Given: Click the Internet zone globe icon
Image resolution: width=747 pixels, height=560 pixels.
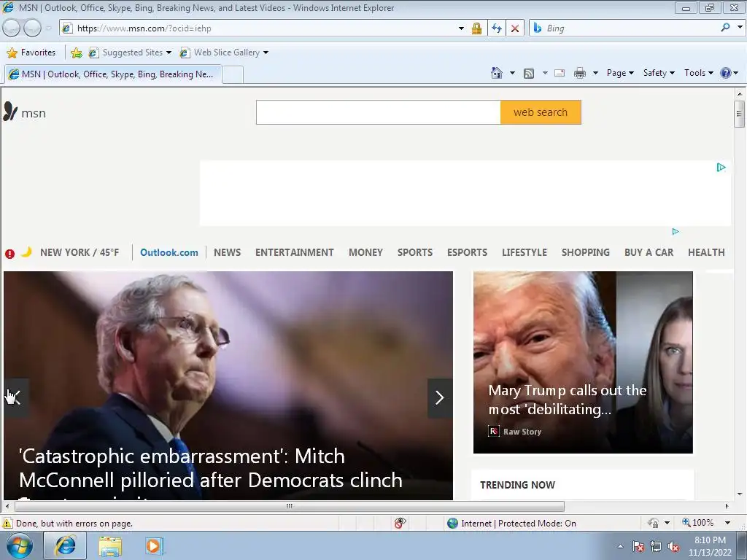Looking at the screenshot, I should coord(452,524).
